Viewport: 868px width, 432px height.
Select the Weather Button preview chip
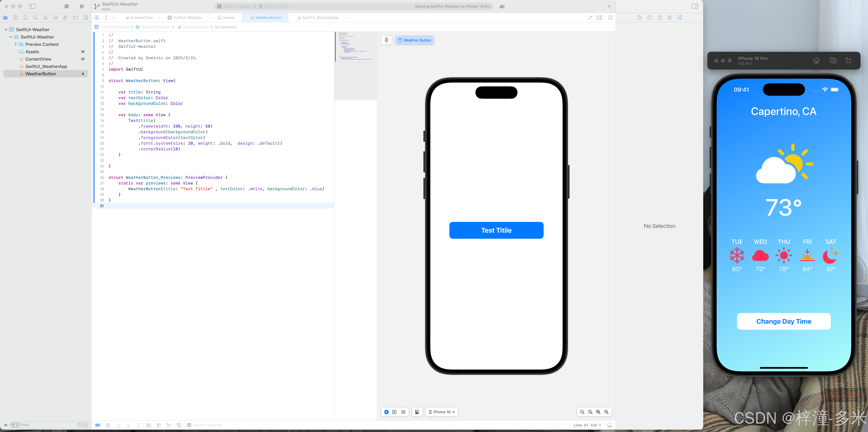(x=414, y=40)
